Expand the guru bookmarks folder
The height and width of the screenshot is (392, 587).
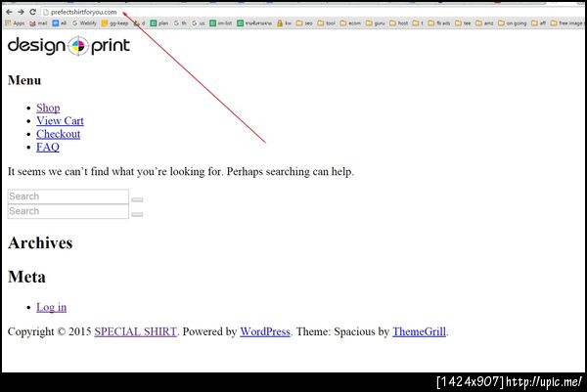375,23
